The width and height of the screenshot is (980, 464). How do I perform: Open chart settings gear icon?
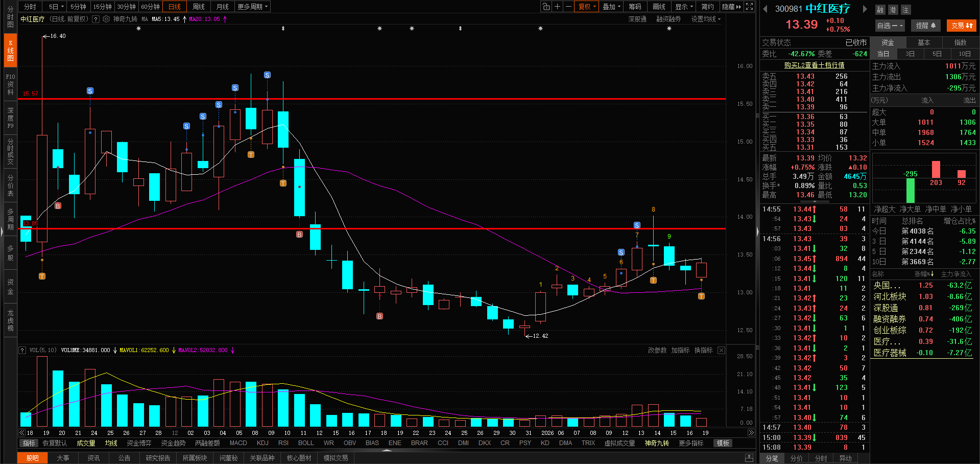106,19
